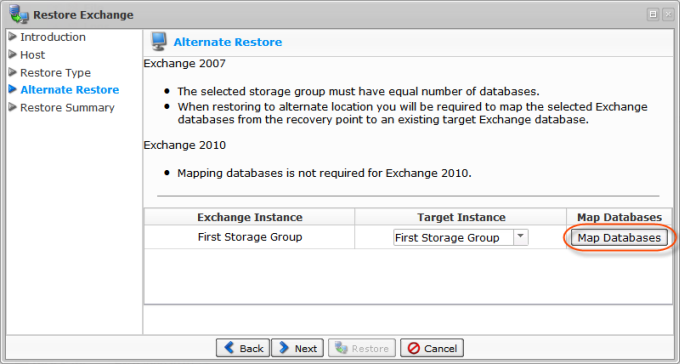Jump to the Restore Summary step

pos(67,108)
